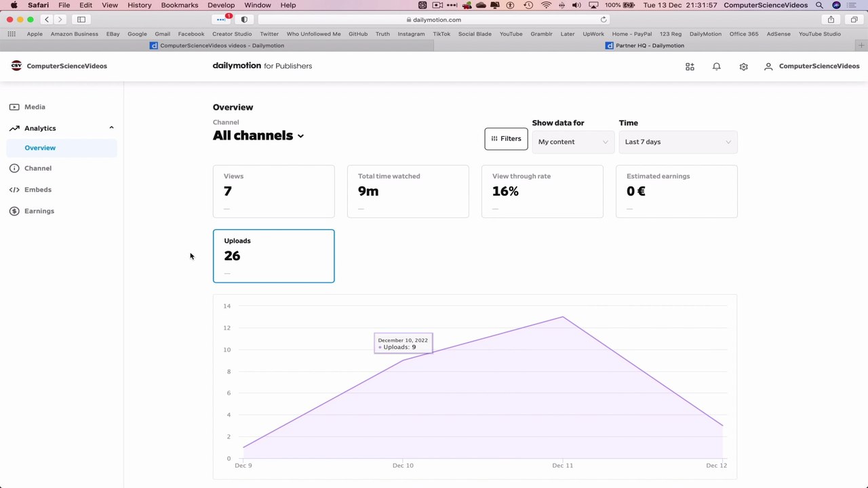Open AdSense bookmark
This screenshot has height=488, width=868.
tap(778, 34)
